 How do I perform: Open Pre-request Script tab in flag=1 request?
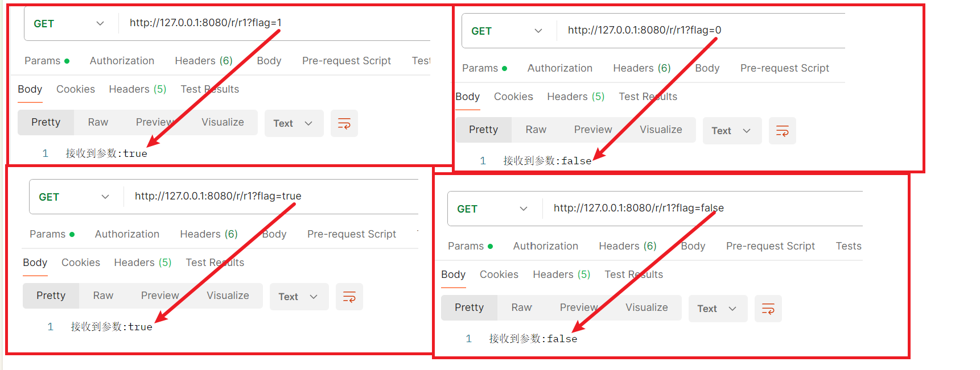pyautogui.click(x=347, y=61)
